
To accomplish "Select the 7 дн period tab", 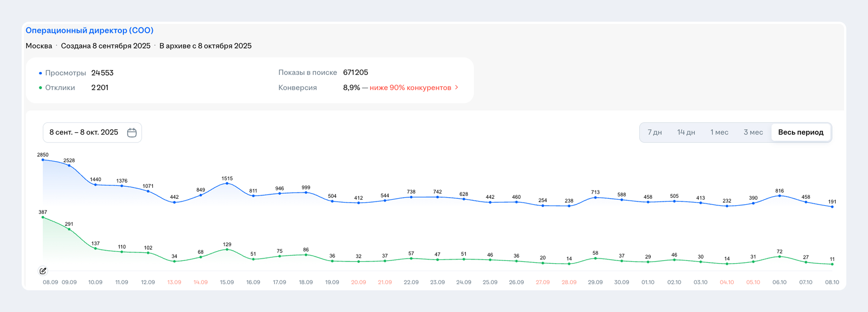I will tap(655, 132).
